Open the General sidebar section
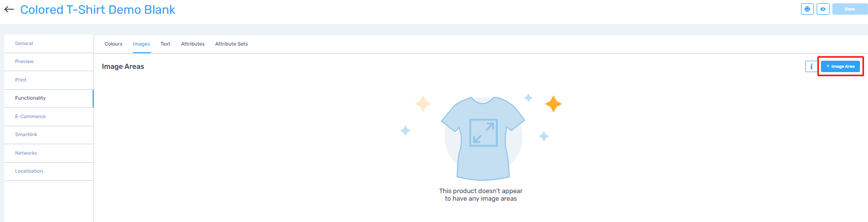 pyautogui.click(x=24, y=43)
